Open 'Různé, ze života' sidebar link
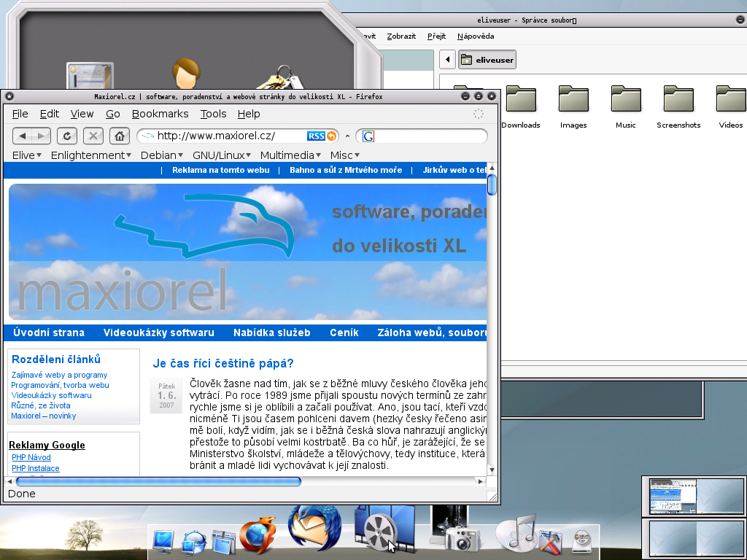 41,405
